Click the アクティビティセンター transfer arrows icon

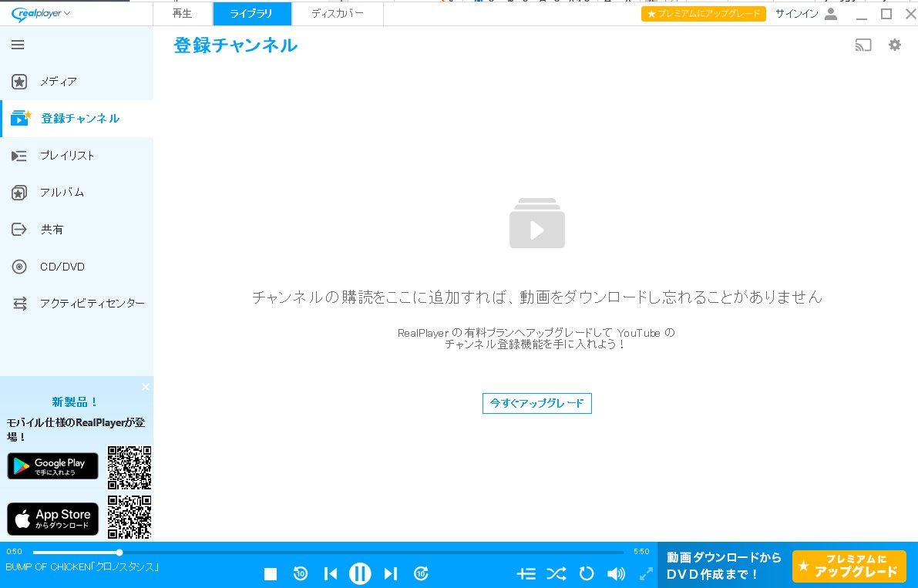pos(20,304)
